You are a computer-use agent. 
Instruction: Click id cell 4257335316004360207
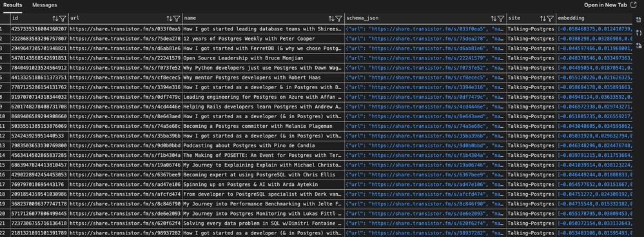pyautogui.click(x=39, y=29)
